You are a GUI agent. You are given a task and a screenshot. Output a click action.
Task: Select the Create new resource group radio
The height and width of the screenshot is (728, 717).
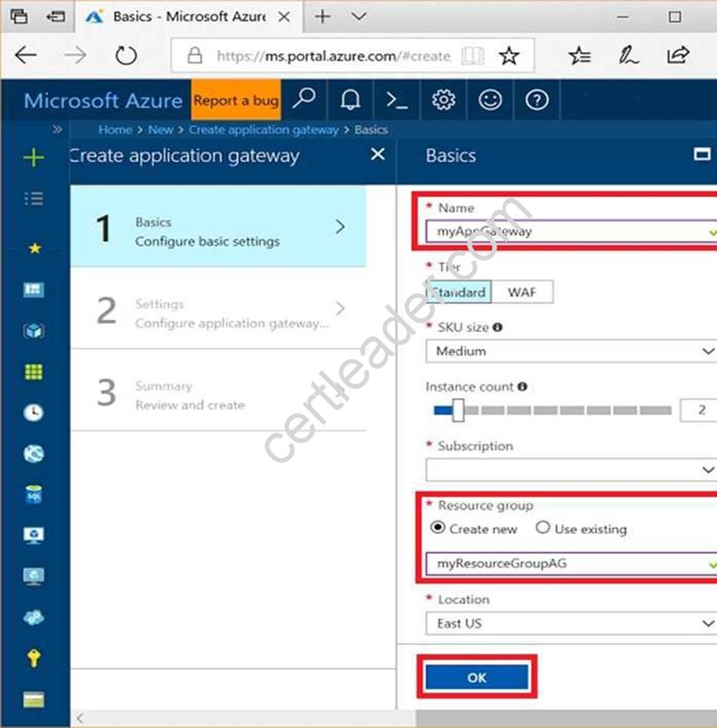(x=438, y=528)
